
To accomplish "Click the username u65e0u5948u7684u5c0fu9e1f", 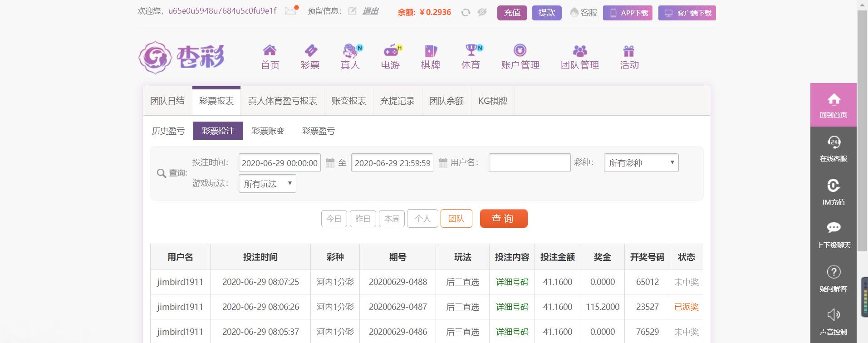I will click(222, 11).
